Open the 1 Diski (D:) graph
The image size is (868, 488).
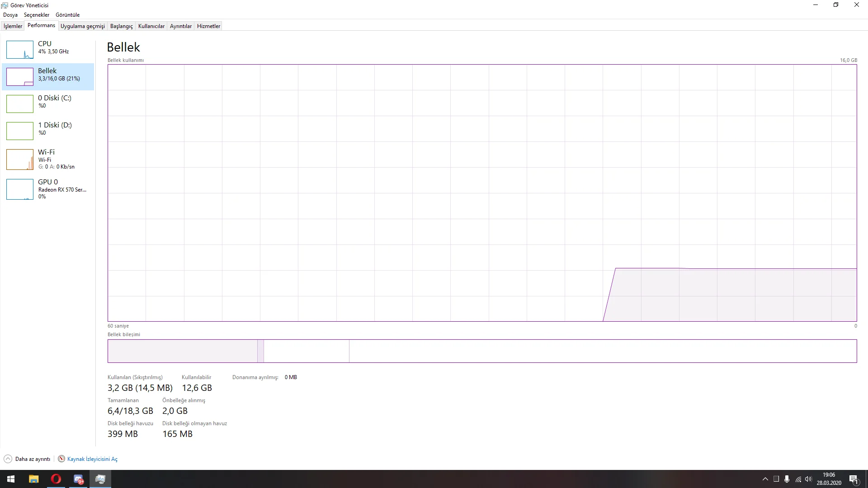pos(47,130)
